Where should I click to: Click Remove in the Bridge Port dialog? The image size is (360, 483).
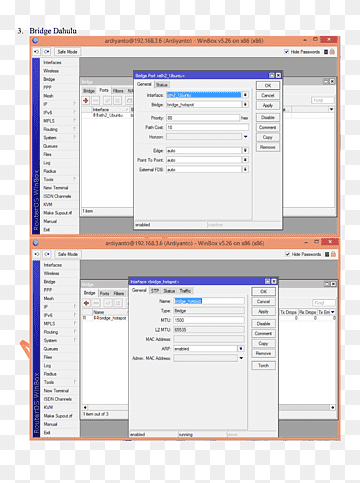tap(268, 147)
